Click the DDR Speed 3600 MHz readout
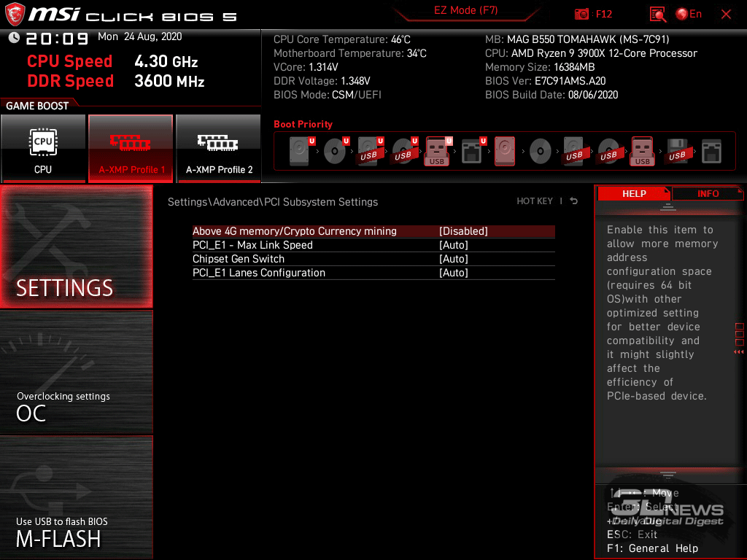Viewport: 747px width, 560px height. (115, 81)
